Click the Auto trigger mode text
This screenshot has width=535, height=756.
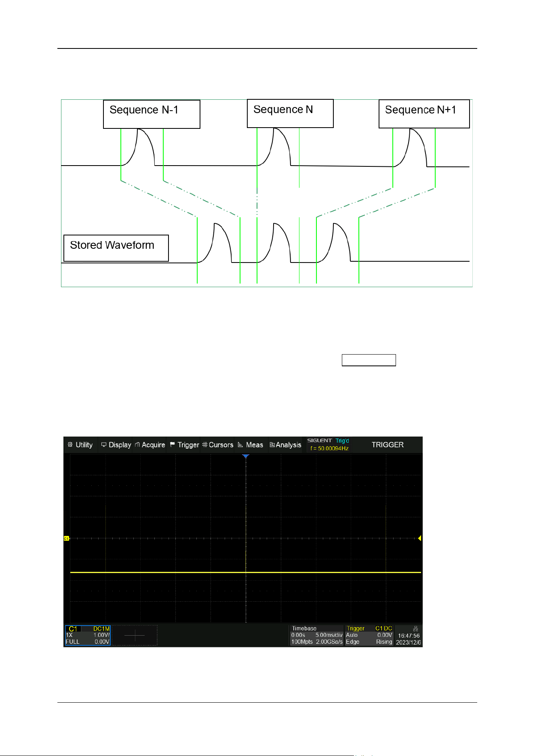pyautogui.click(x=352, y=635)
